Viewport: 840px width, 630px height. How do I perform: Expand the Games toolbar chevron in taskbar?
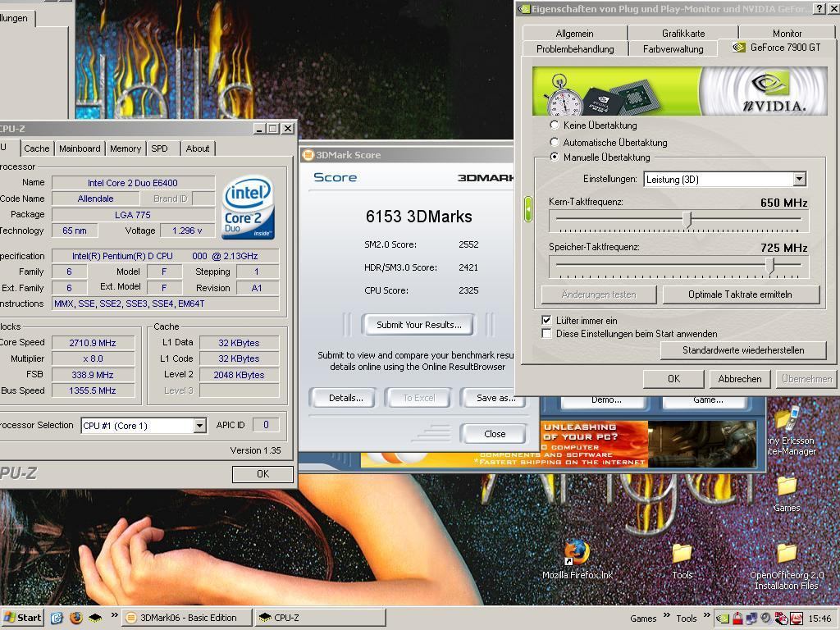click(x=666, y=615)
